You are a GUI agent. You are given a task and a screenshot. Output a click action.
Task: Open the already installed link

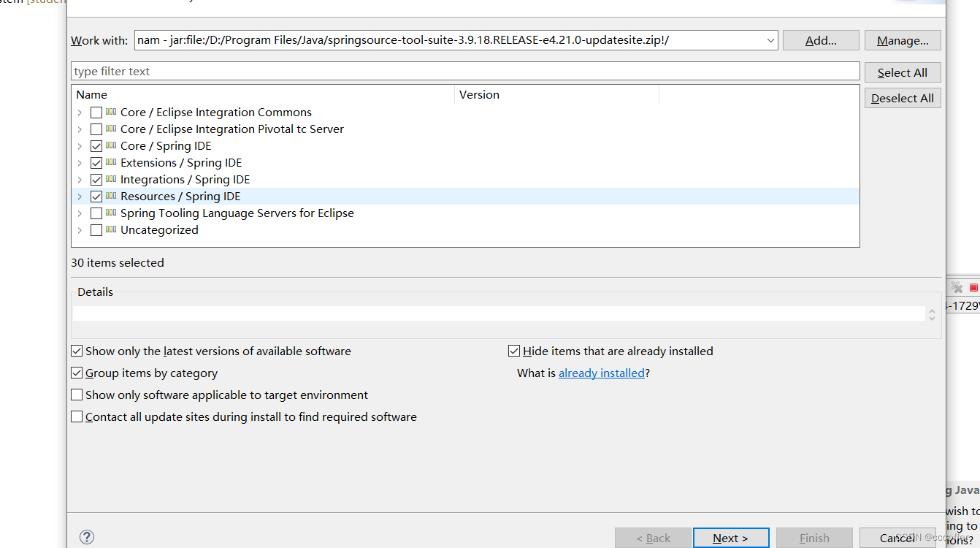click(x=602, y=373)
